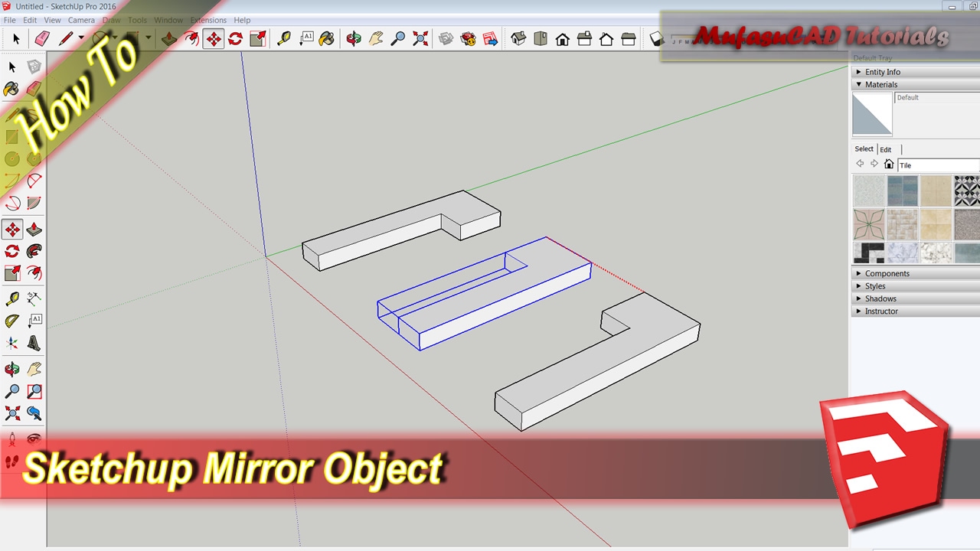Expand the Instructor panel
980x551 pixels.
point(916,311)
